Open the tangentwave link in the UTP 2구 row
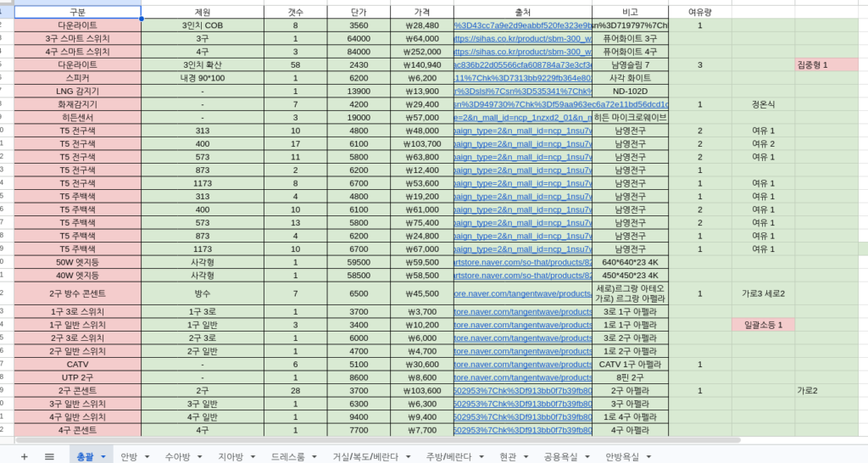Image resolution: width=868 pixels, height=463 pixels. [522, 377]
